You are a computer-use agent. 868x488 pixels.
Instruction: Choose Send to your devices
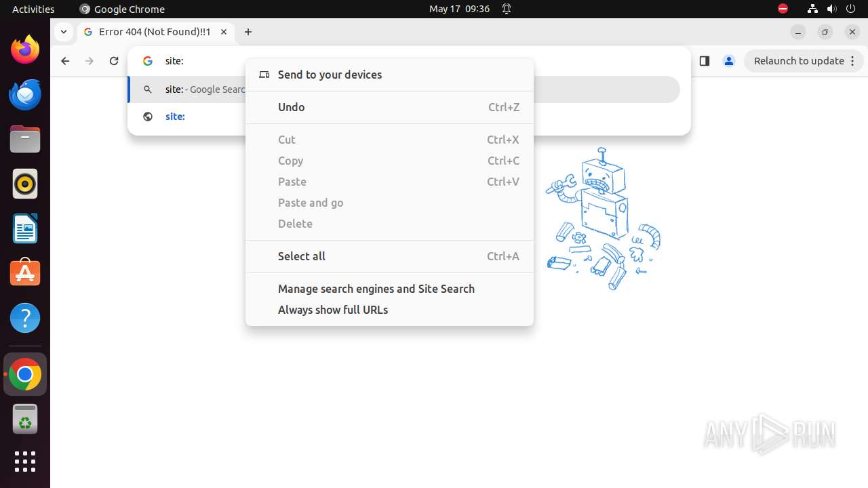pos(389,75)
